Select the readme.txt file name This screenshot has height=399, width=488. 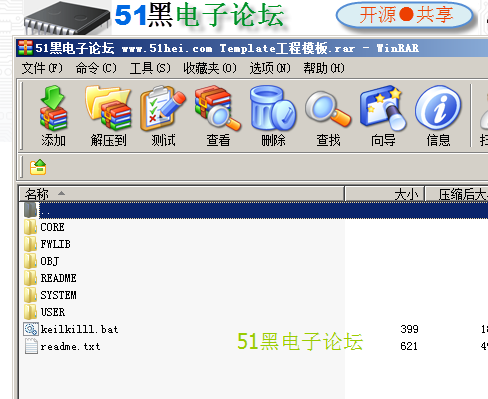click(x=70, y=346)
